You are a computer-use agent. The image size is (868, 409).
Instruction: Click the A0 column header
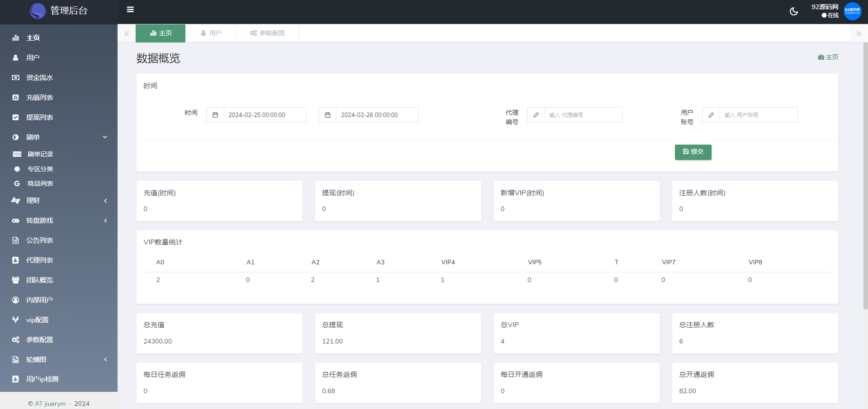coord(160,262)
